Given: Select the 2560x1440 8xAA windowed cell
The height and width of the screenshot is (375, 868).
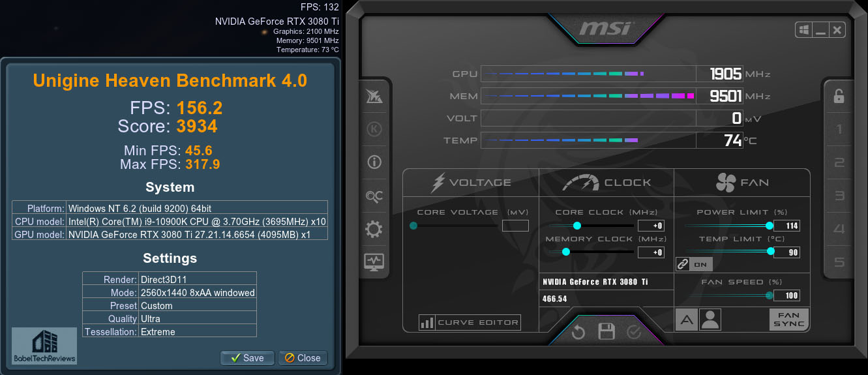Looking at the screenshot, I should click(198, 293).
